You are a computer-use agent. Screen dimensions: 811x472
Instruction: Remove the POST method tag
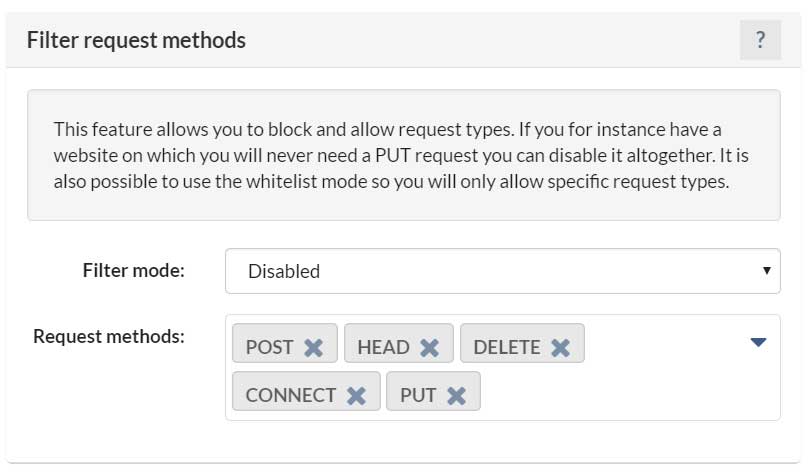pos(313,348)
